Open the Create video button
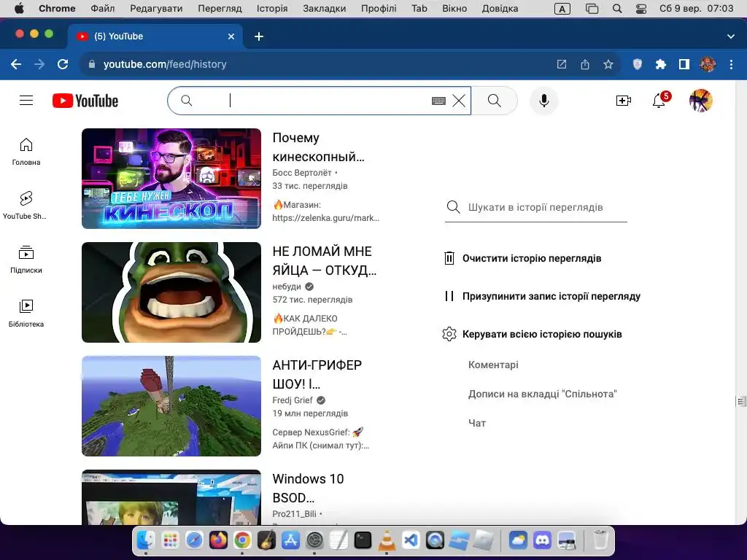This screenshot has height=560, width=747. (623, 101)
